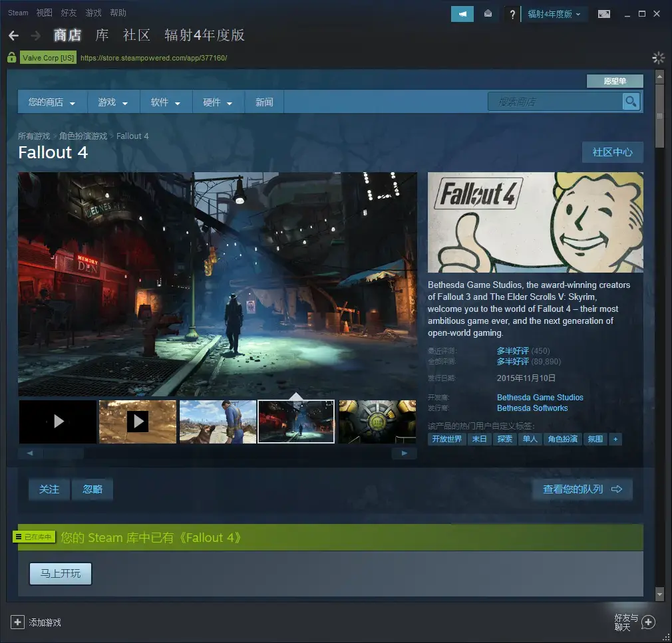672x643 pixels.
Task: Click Bethesda Softworks publisher link
Action: coord(532,408)
